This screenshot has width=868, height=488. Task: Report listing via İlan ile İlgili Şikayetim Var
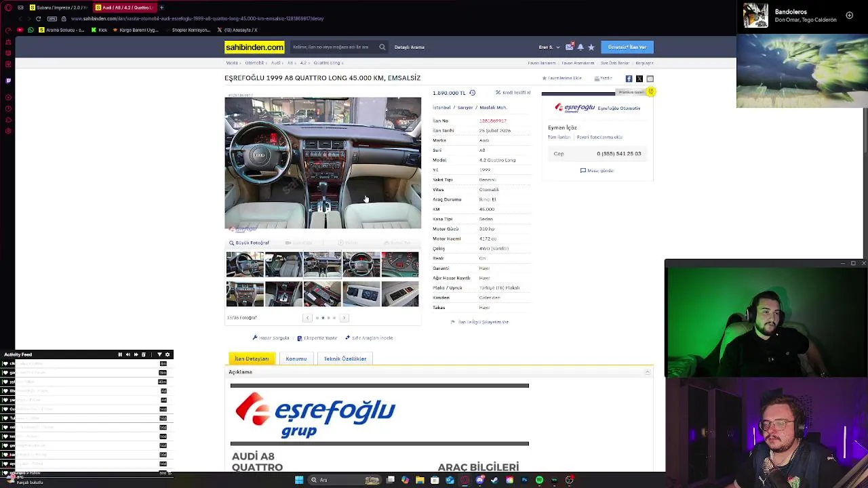[x=479, y=322]
